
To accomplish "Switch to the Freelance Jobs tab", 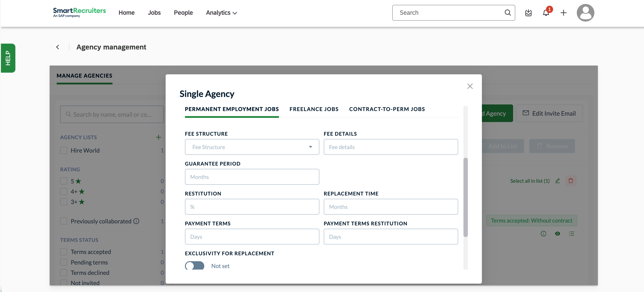I will (x=314, y=109).
